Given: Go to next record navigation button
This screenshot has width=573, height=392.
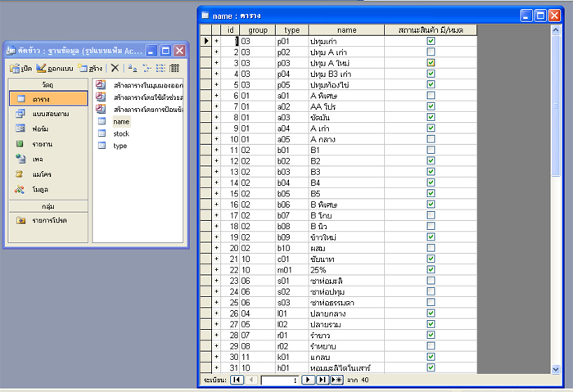Looking at the screenshot, I should tap(308, 380).
